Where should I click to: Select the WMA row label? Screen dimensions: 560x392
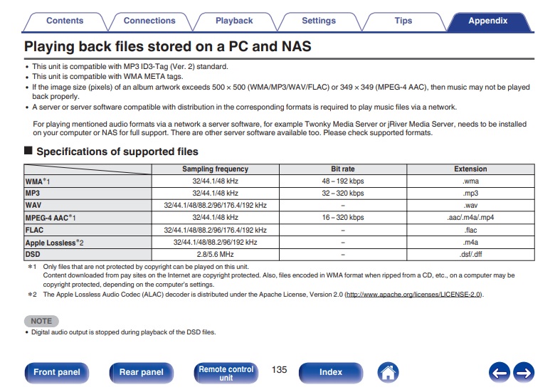pos(88,181)
